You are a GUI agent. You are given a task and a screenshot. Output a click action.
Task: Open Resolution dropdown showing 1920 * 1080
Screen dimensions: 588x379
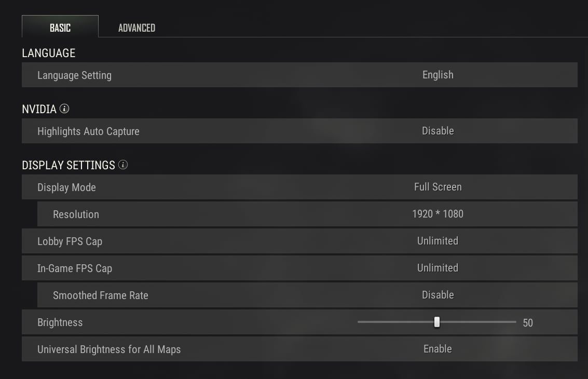437,214
